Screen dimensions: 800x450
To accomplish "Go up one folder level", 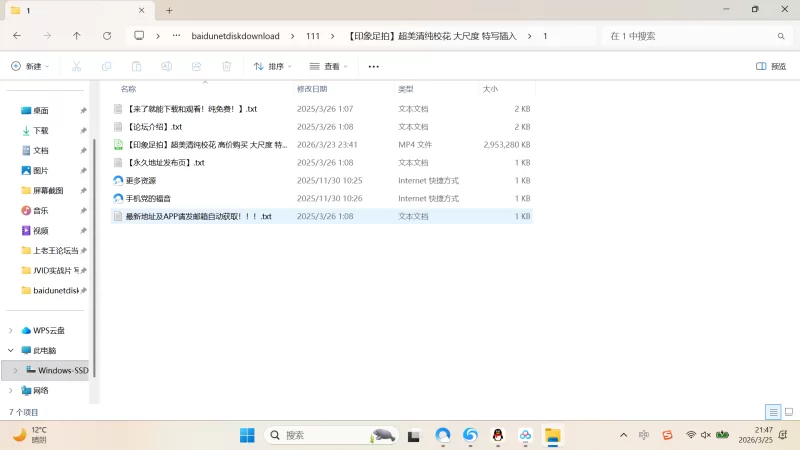I will coord(77,36).
